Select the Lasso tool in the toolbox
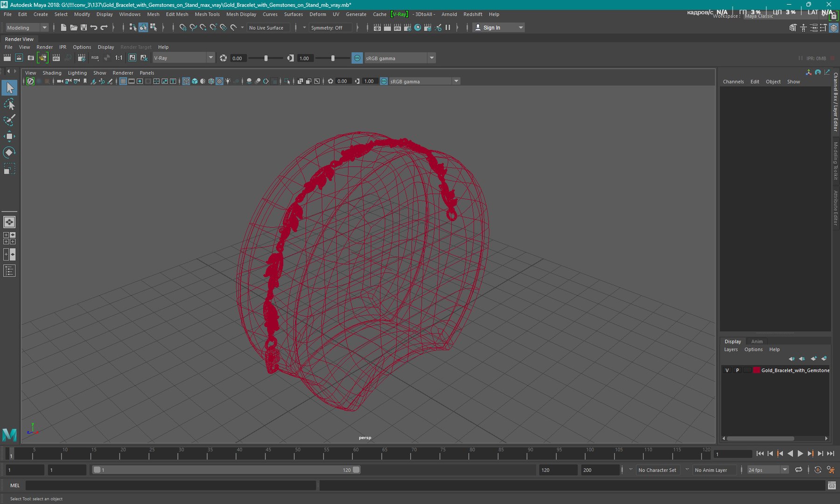This screenshot has height=504, width=840. [x=9, y=104]
